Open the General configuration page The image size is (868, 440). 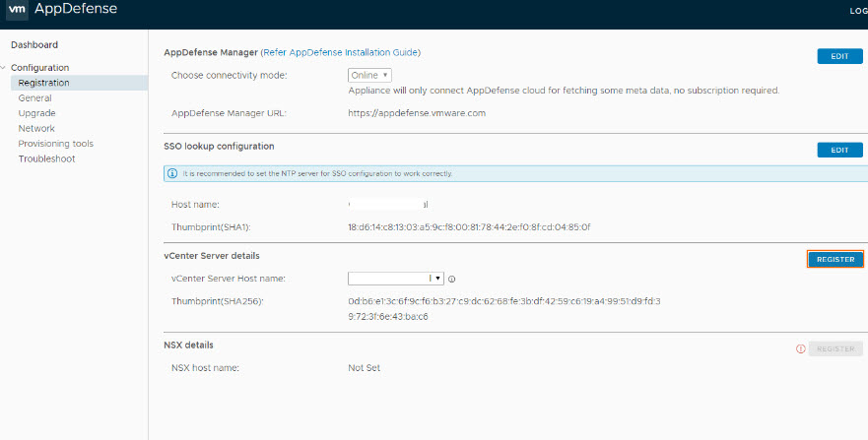pos(34,98)
